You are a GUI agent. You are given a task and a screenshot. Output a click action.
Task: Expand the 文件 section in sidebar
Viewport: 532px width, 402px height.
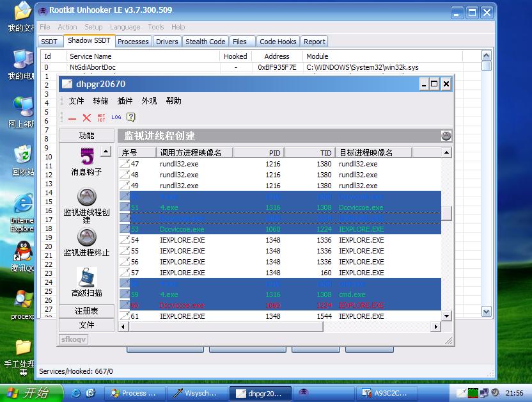tap(86, 325)
